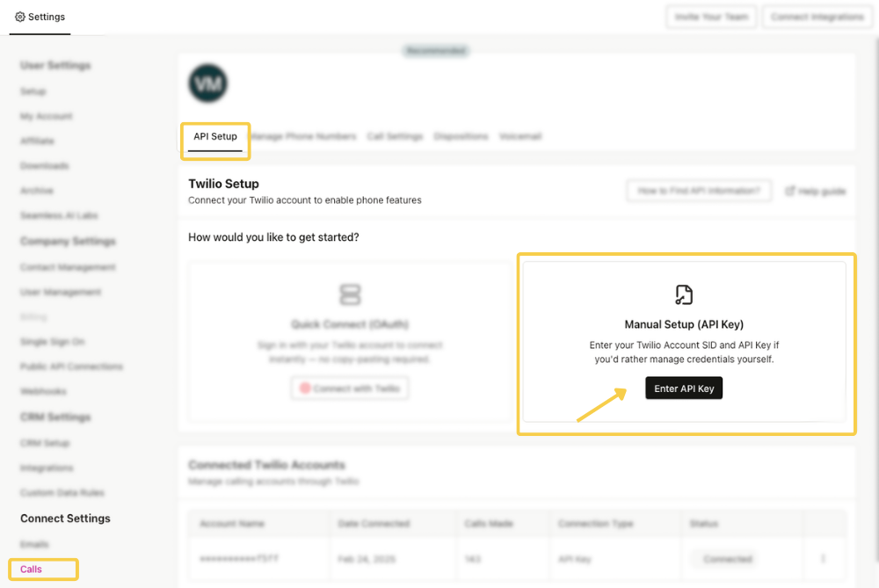
Task: Click the Connect with Twilio button
Action: [350, 388]
